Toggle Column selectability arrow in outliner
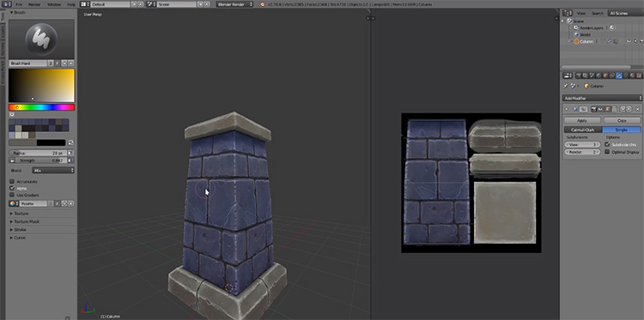The image size is (644, 320). tap(635, 41)
